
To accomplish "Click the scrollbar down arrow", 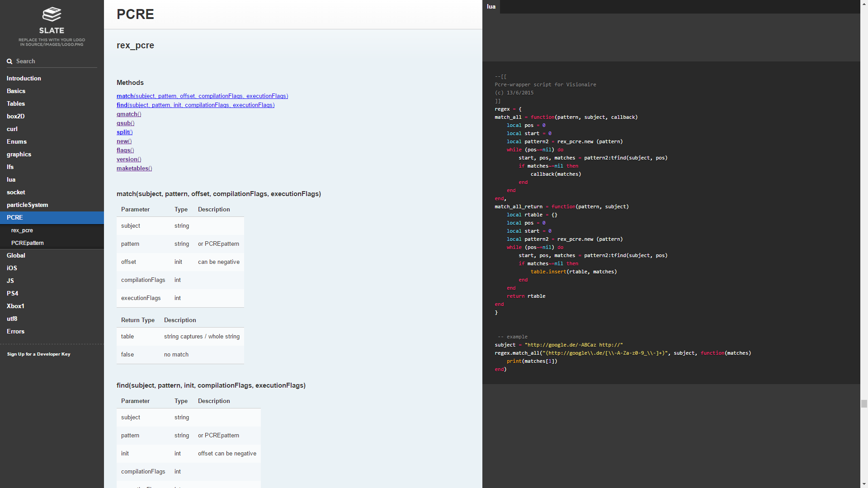I will coord(864,484).
